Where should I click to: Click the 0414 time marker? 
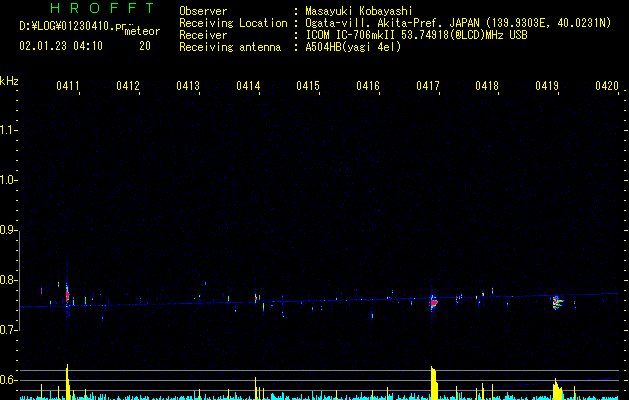point(248,86)
